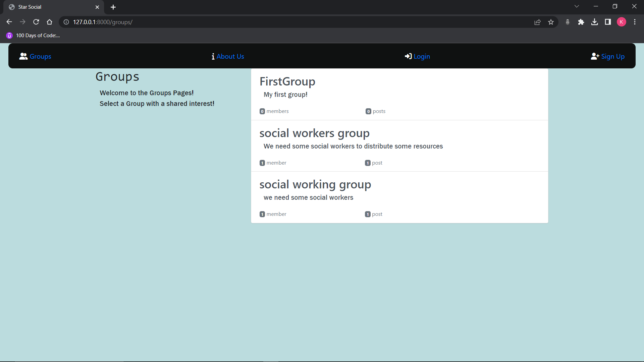
Task: Open the social working group entry
Action: click(x=315, y=184)
